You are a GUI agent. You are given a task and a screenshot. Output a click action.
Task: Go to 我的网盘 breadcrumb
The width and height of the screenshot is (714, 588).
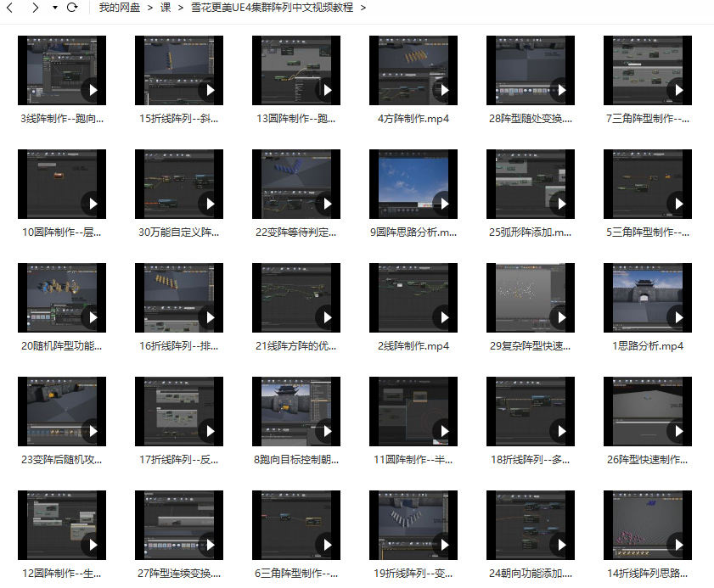[119, 8]
